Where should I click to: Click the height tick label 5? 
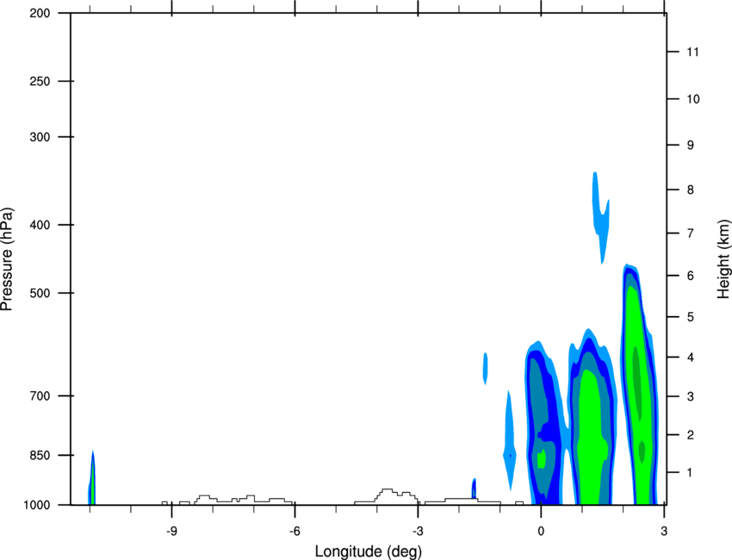pos(690,317)
